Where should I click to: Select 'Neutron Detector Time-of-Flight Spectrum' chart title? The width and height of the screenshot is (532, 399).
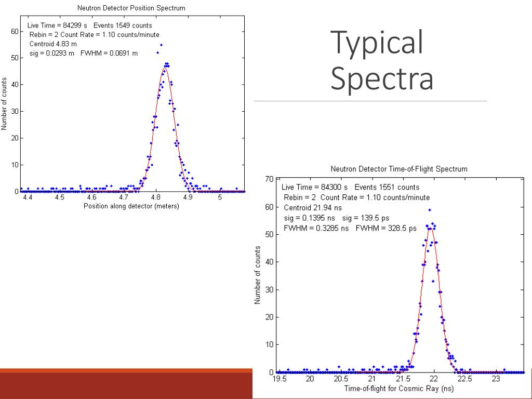(x=399, y=169)
